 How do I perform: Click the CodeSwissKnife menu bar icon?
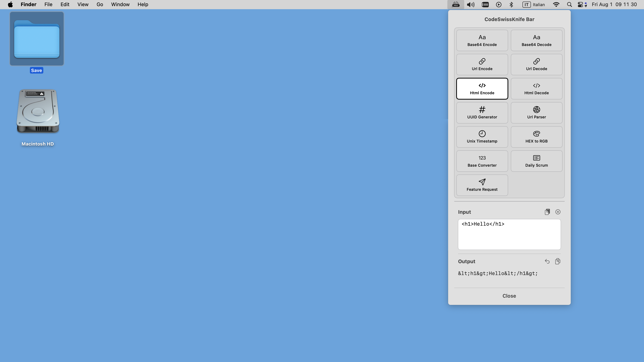(456, 4)
